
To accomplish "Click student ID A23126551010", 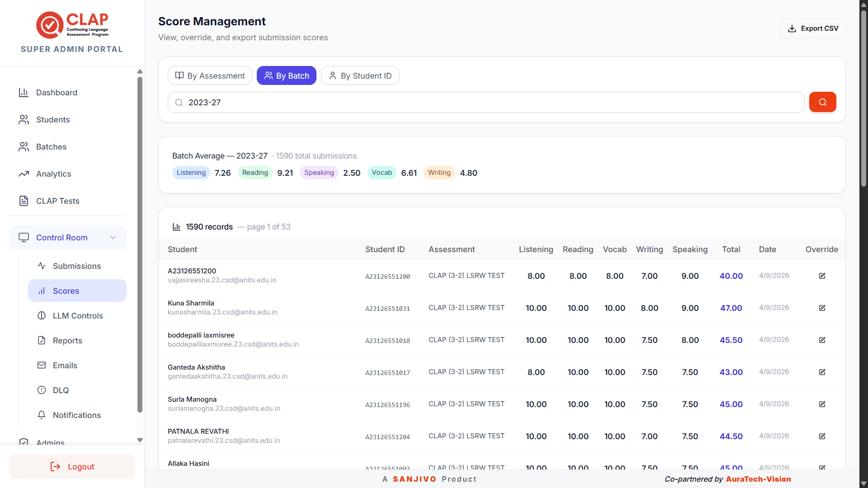I will [387, 341].
